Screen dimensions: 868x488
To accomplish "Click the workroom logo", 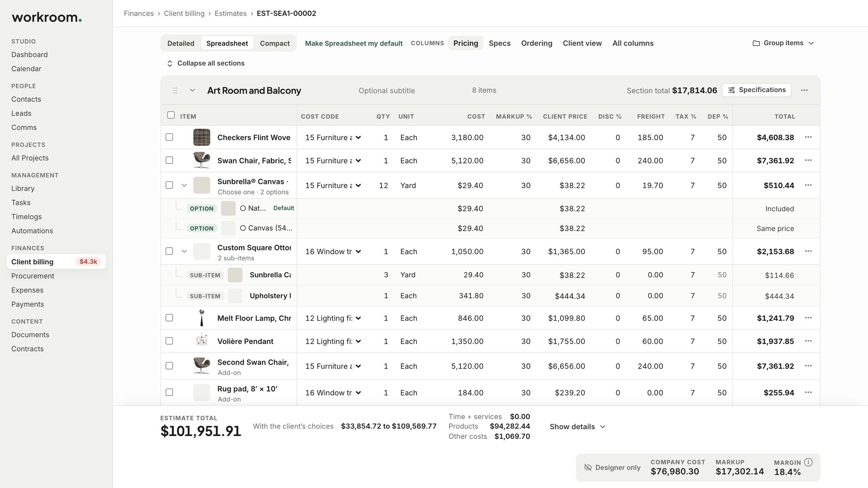I will click(47, 17).
